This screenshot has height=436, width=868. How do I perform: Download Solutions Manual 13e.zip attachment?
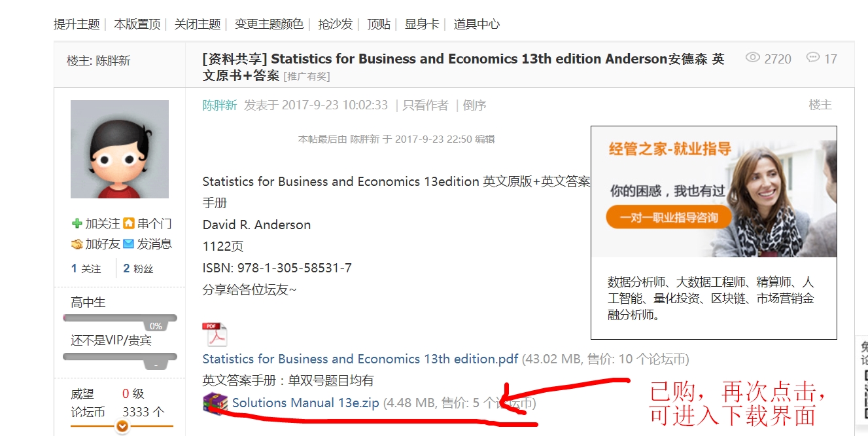[305, 403]
